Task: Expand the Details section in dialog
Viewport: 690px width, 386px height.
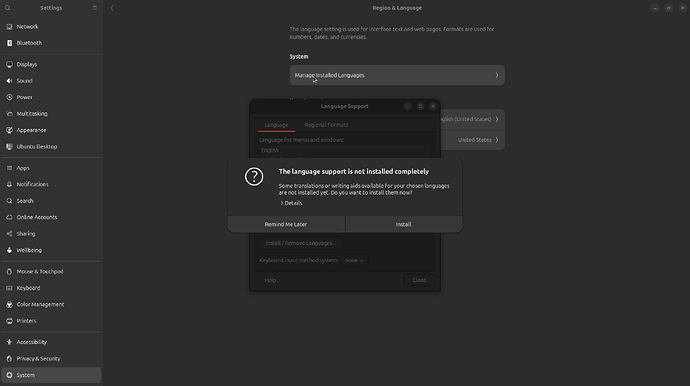Action: click(291, 203)
